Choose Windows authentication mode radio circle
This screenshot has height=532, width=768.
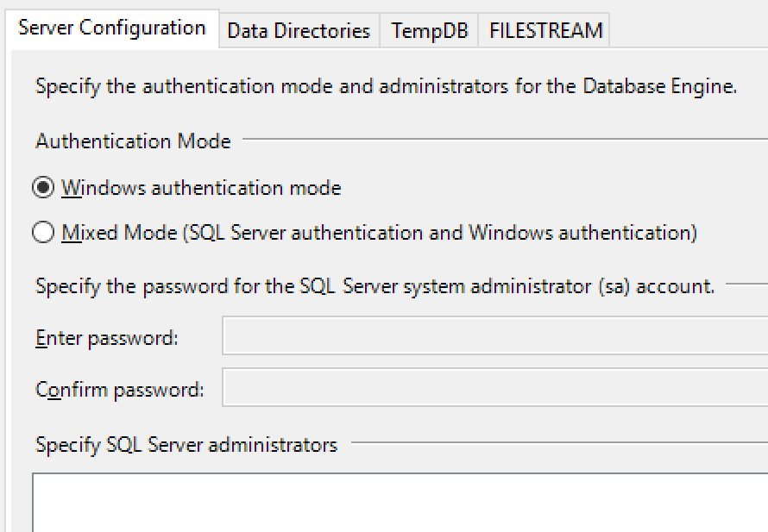point(43,187)
